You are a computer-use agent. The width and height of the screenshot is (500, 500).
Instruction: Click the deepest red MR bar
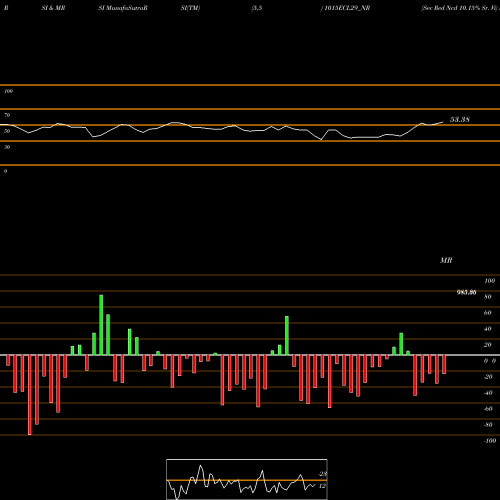[x=30, y=395]
